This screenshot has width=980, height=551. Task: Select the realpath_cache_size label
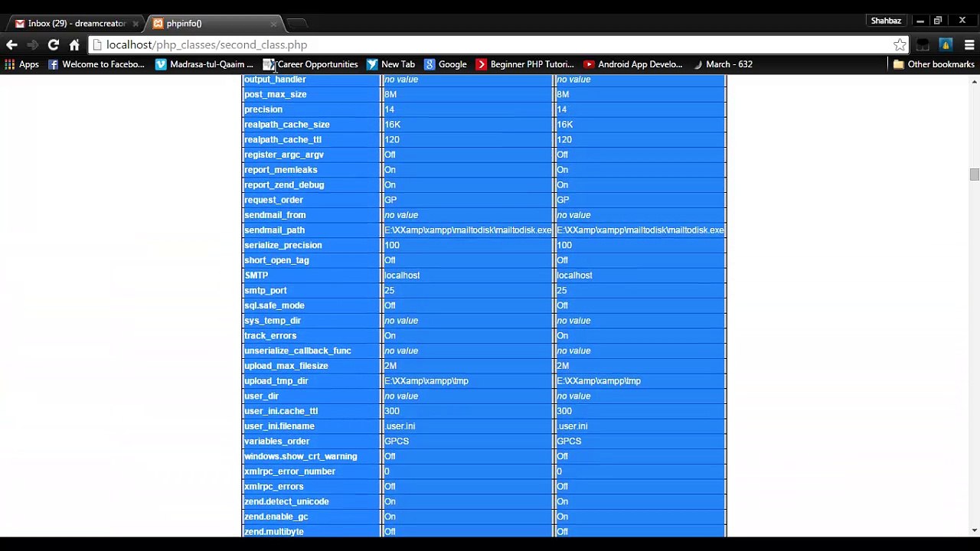(x=287, y=125)
